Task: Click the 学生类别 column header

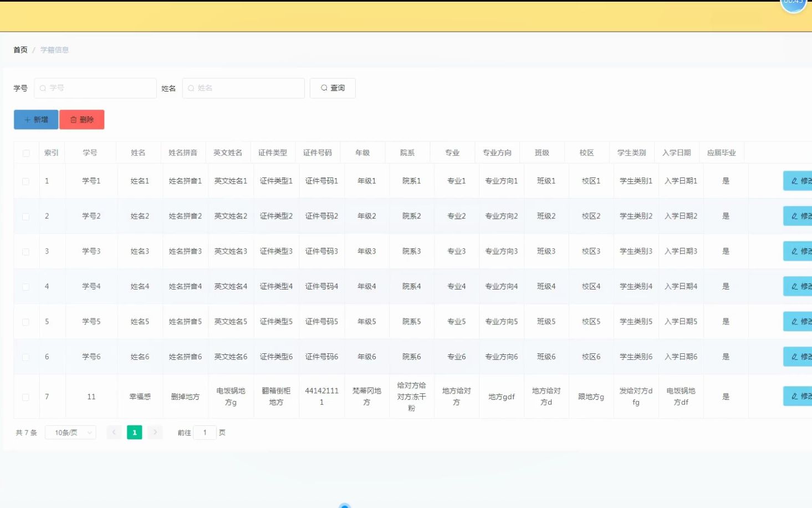Action: coord(632,153)
